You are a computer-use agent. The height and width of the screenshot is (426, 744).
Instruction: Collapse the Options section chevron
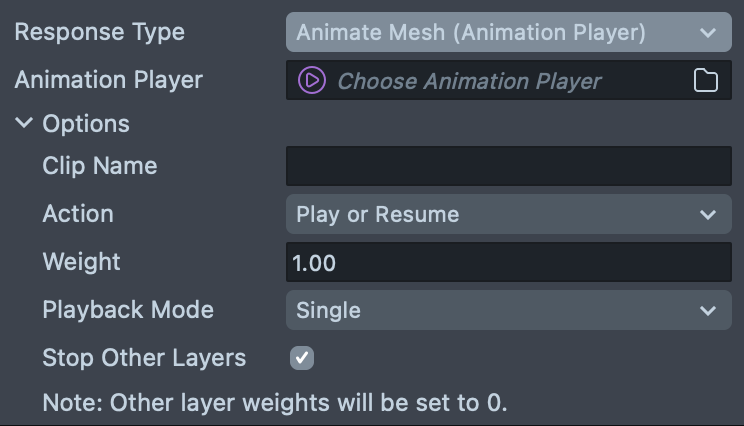pyautogui.click(x=24, y=124)
